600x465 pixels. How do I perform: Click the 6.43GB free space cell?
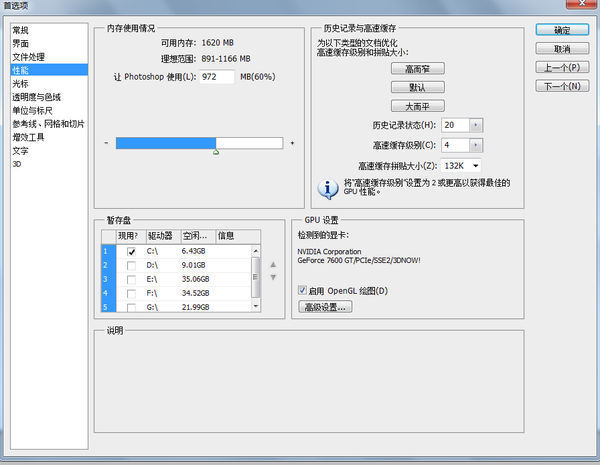(x=194, y=251)
